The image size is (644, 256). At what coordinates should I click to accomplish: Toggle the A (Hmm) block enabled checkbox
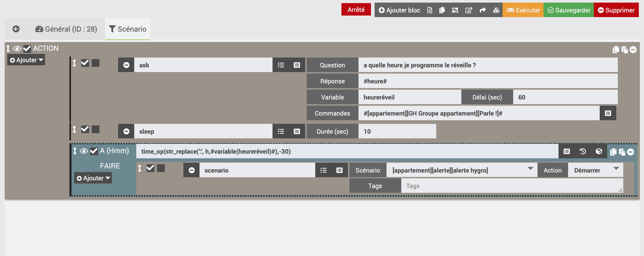94,151
